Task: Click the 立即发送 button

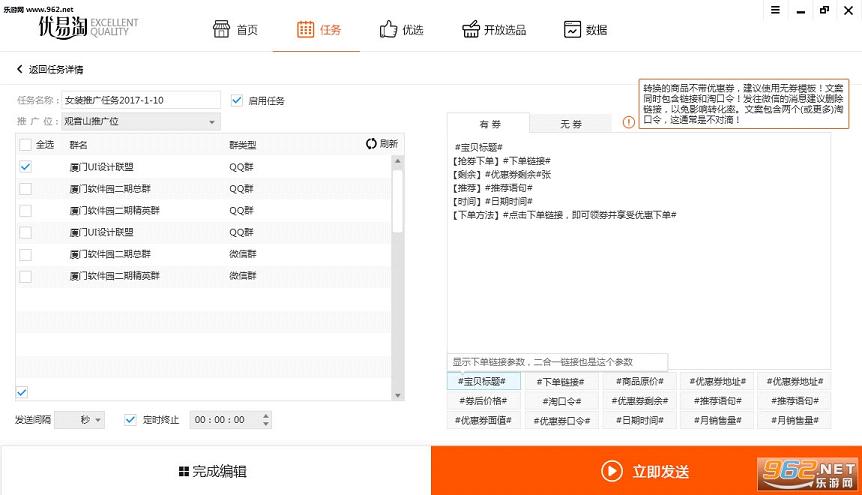Action: pos(646,471)
